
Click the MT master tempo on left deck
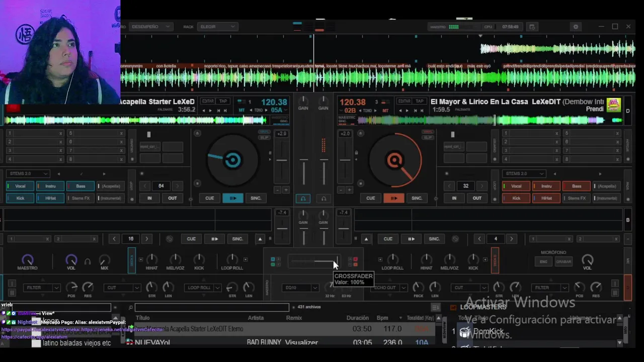[242, 110]
